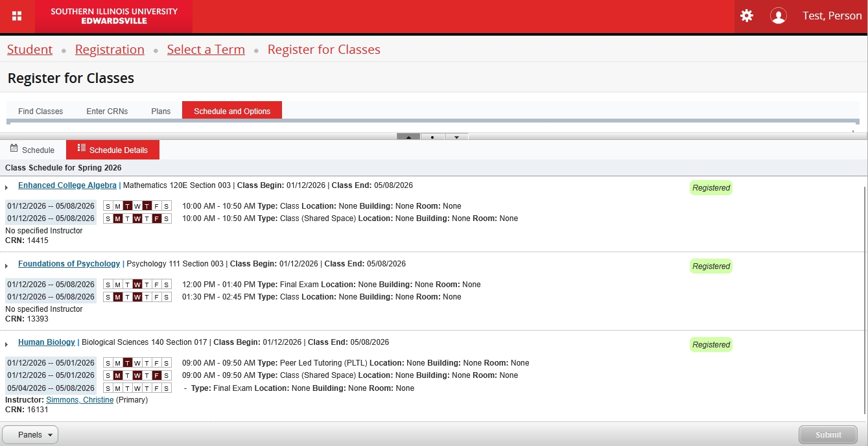Click the Submit button

(828, 435)
